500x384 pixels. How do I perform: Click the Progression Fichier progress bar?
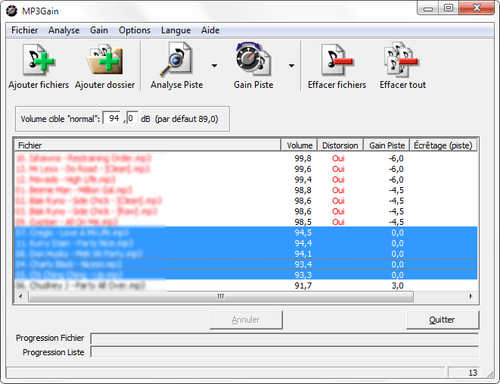pyautogui.click(x=285, y=338)
